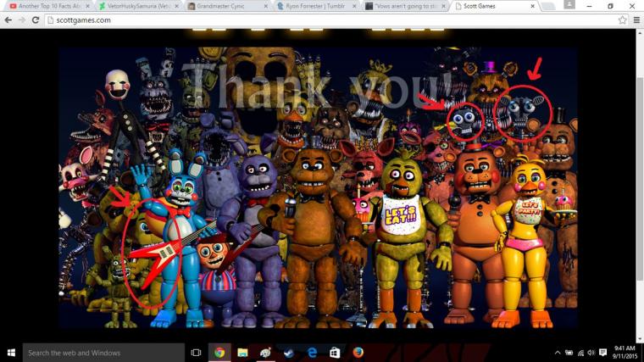This screenshot has width=644, height=362.
Task: Launch Firefox from the taskbar
Action: pyautogui.click(x=358, y=353)
